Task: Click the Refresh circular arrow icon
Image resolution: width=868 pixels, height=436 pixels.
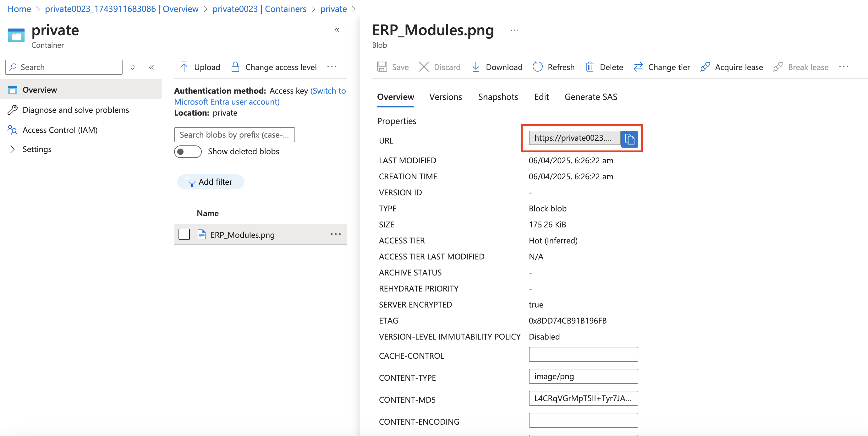Action: (x=537, y=67)
